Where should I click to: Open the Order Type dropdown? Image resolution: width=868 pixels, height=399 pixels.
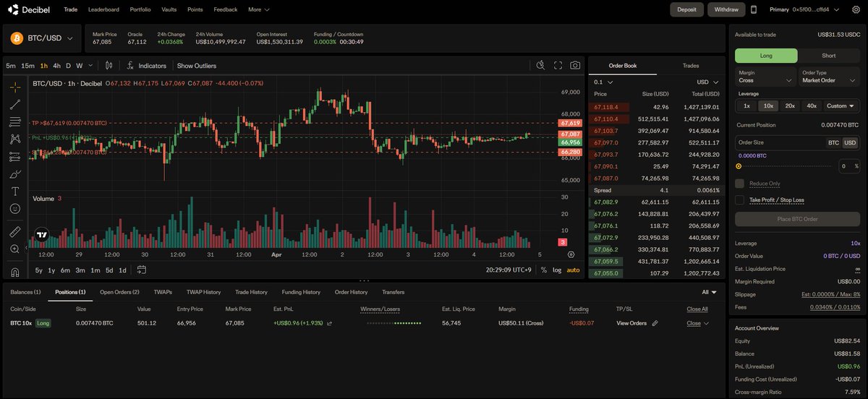click(829, 77)
